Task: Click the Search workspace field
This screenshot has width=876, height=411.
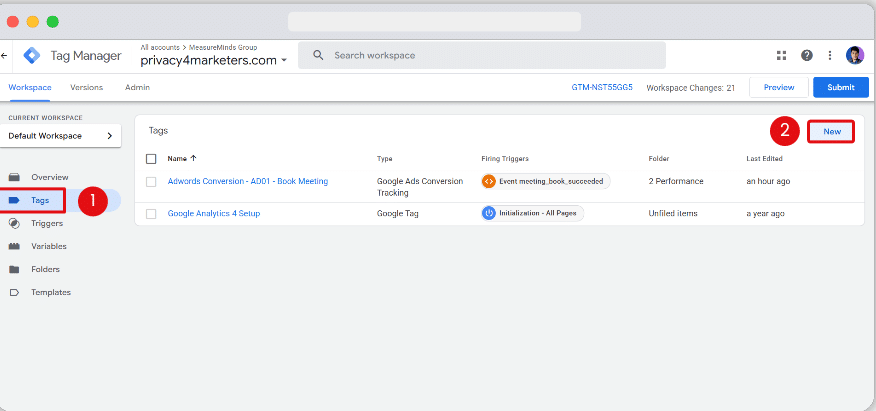Action: [482, 55]
